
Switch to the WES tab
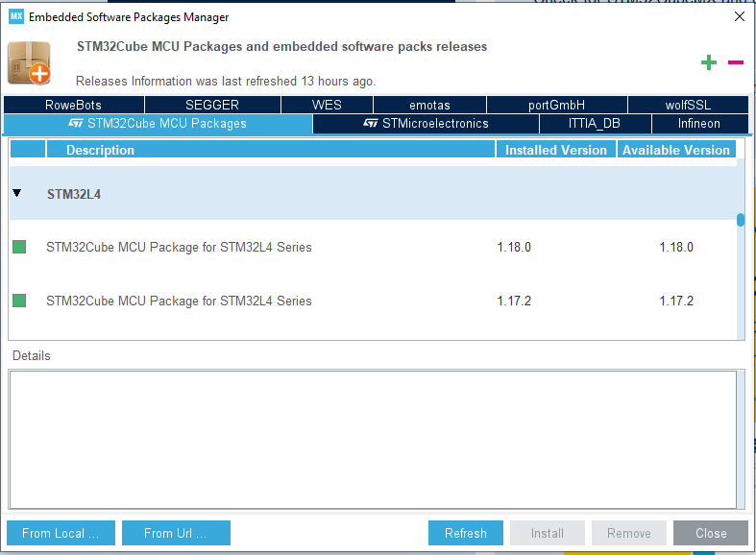coord(327,105)
